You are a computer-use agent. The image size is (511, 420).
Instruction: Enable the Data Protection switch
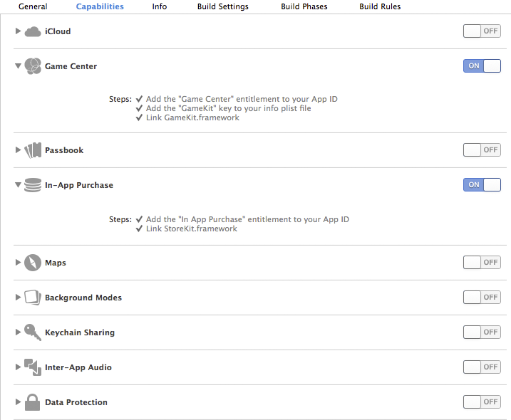482,401
